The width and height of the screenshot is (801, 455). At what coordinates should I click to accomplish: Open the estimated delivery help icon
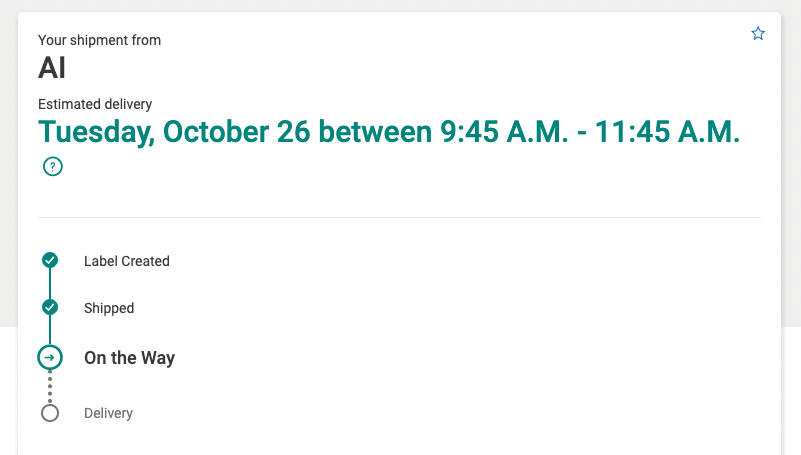53,167
